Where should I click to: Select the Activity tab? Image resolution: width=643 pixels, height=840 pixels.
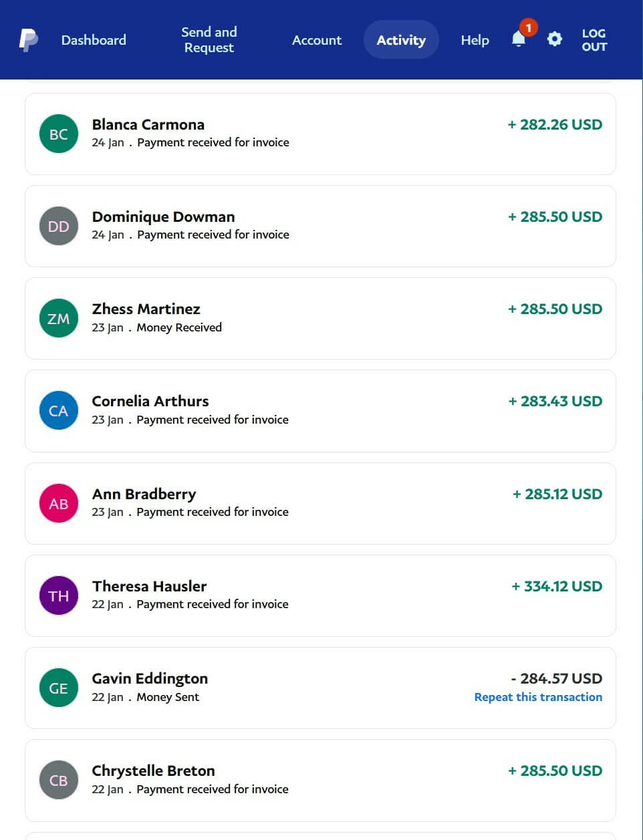[x=401, y=40]
